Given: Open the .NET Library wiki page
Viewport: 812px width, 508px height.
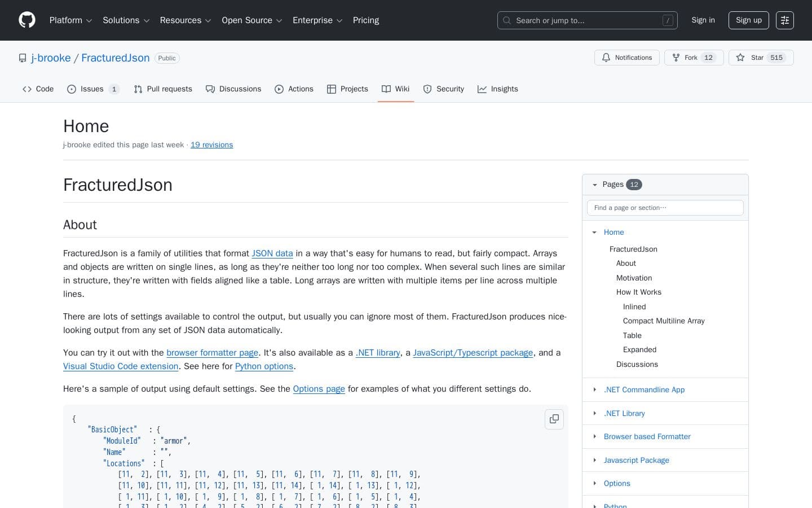Looking at the screenshot, I should coord(624,414).
